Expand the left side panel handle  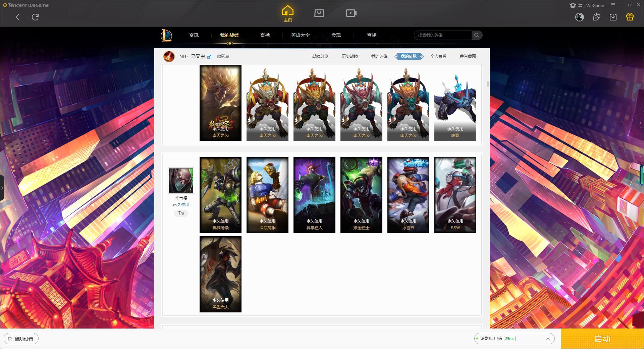click(x=2, y=188)
